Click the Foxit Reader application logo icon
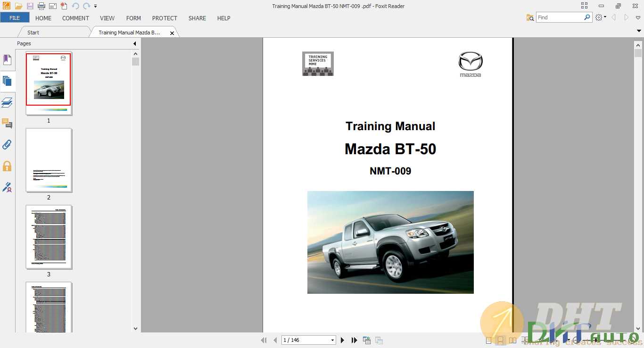 pyautogui.click(x=6, y=6)
